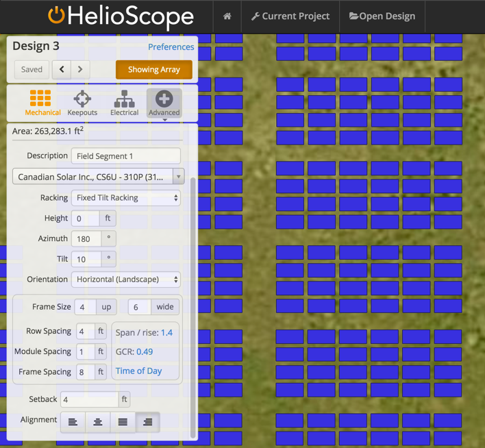Click the Saved button
The height and width of the screenshot is (448, 485).
click(x=32, y=69)
